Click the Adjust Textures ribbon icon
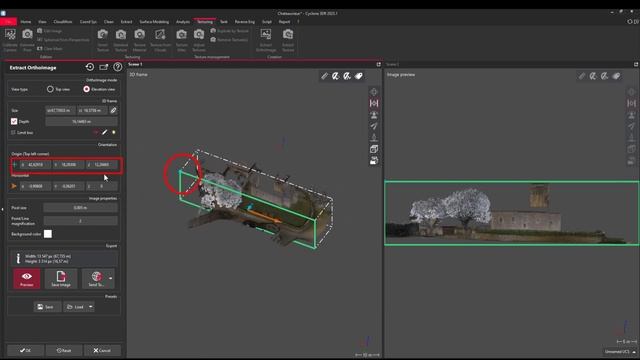The width and height of the screenshot is (640, 360). click(x=199, y=40)
